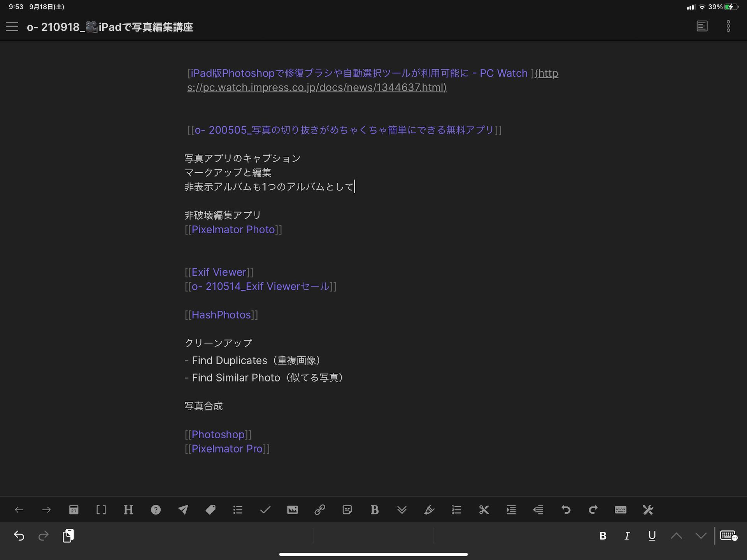The height and width of the screenshot is (560, 747).
Task: Insert internal link brackets
Action: coord(101,510)
